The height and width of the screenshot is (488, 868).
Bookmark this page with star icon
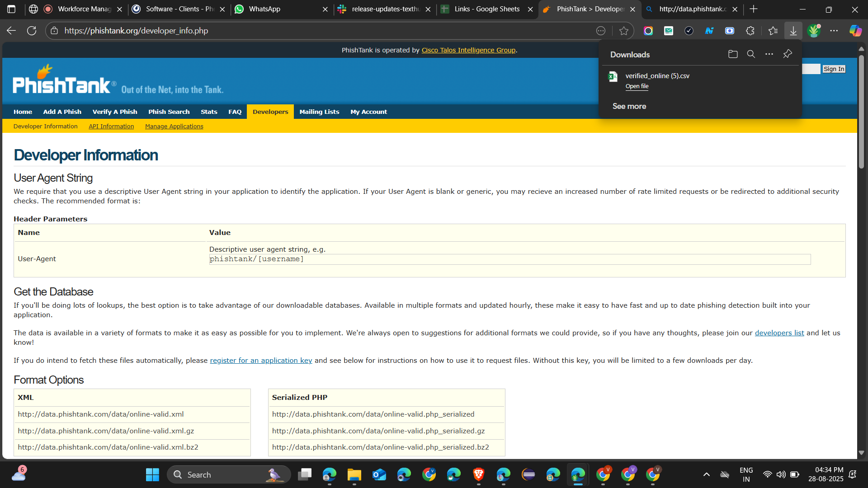coord(624,31)
